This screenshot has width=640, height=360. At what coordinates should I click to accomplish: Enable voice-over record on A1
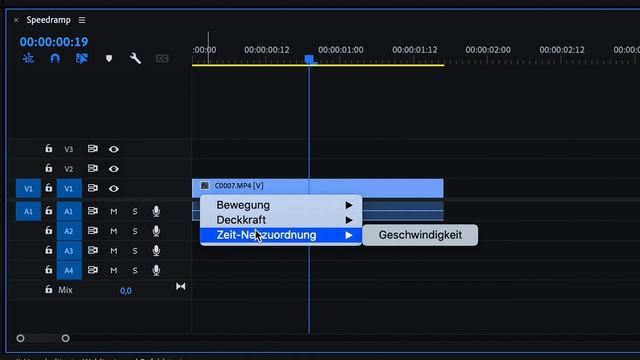(156, 211)
